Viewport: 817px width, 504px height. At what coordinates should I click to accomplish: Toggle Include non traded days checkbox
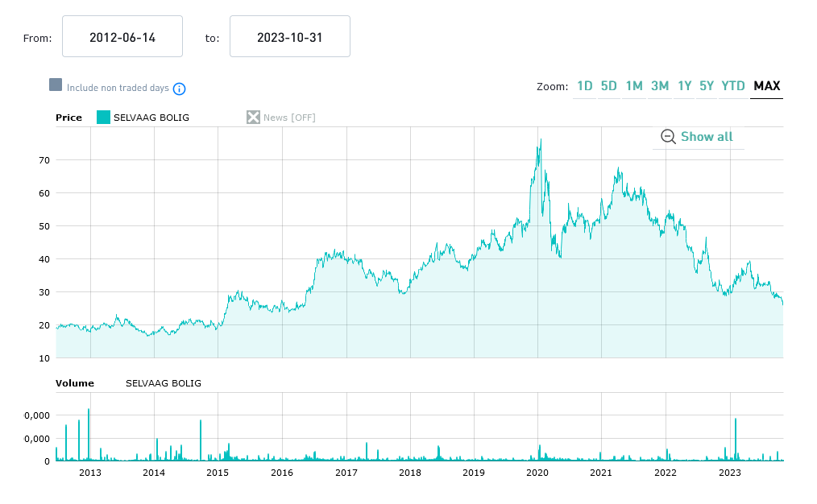pos(56,85)
